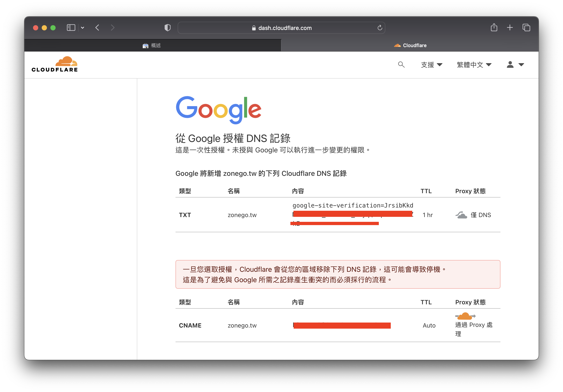Open the search magnifier icon

(x=401, y=65)
